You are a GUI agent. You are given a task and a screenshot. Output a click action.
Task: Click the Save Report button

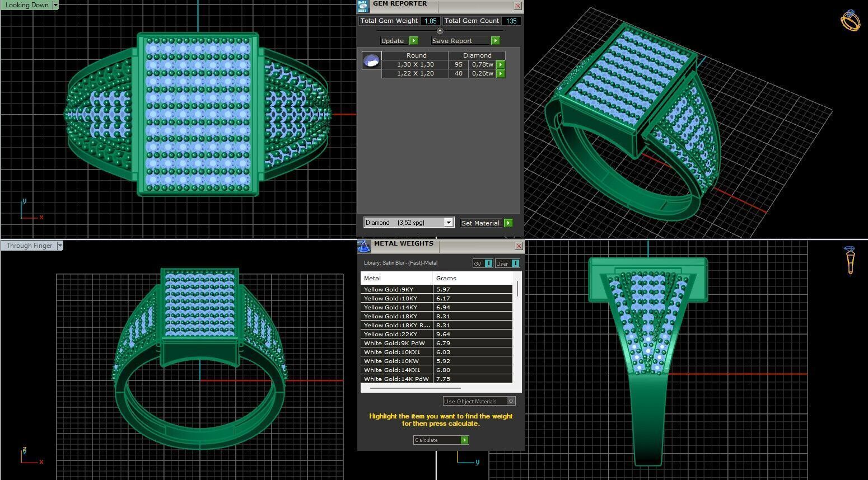click(x=460, y=40)
